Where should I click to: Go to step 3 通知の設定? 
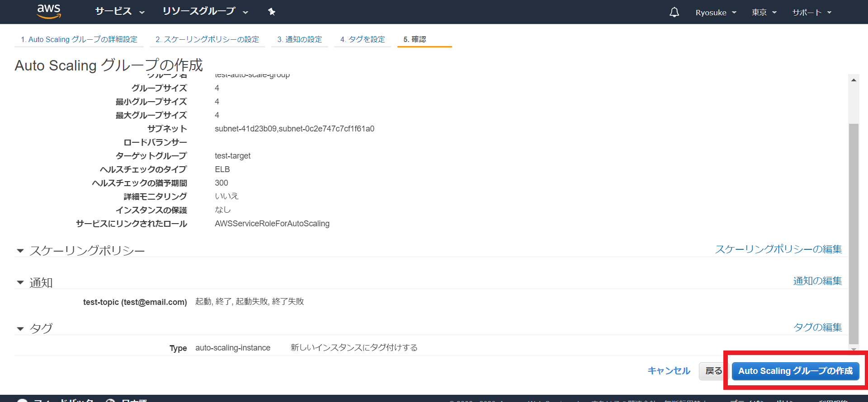[300, 39]
